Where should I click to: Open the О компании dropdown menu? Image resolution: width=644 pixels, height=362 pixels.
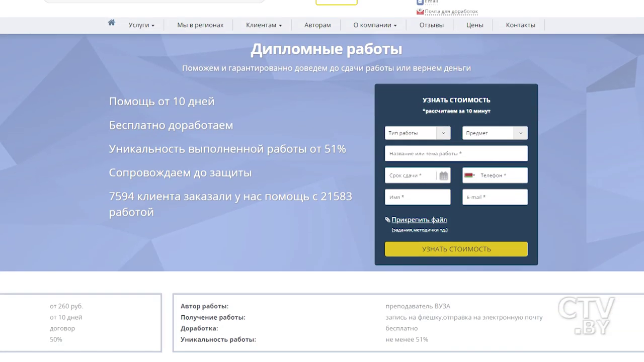(375, 25)
